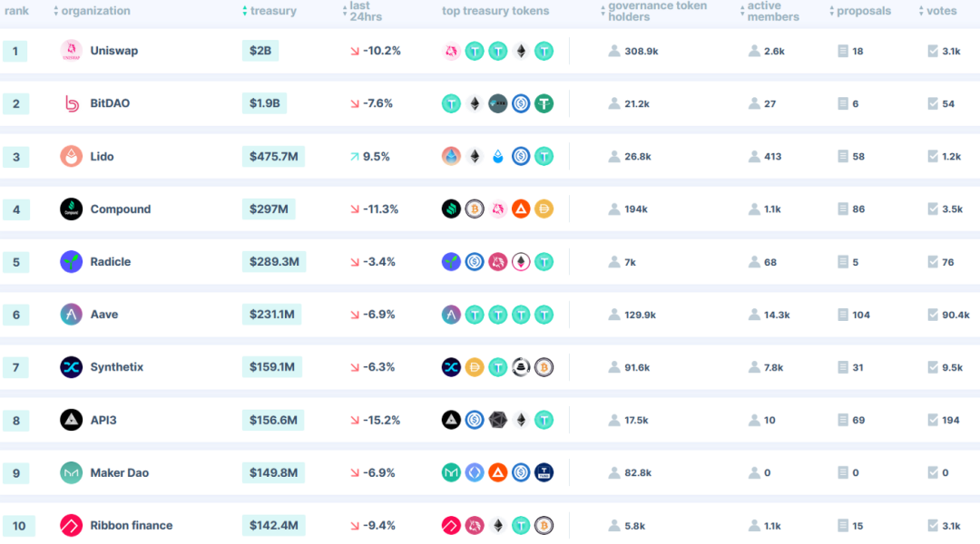The image size is (980, 544).
Task: Click Lido's $475.7M treasury badge
Action: coord(273,156)
